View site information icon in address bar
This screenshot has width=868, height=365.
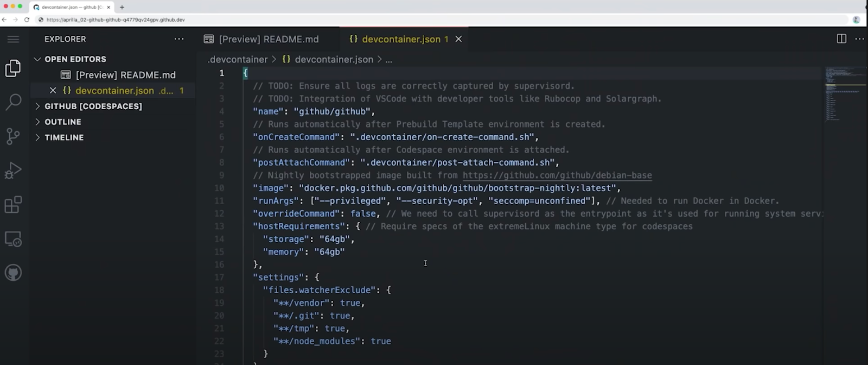(x=41, y=20)
